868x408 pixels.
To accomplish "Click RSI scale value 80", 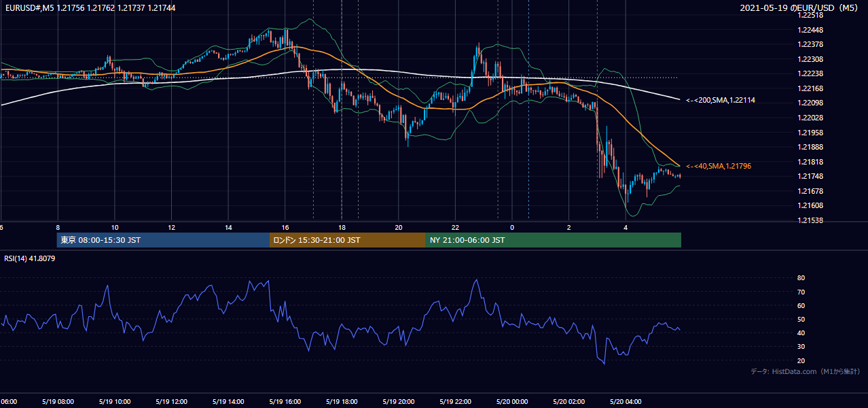I will pyautogui.click(x=801, y=278).
